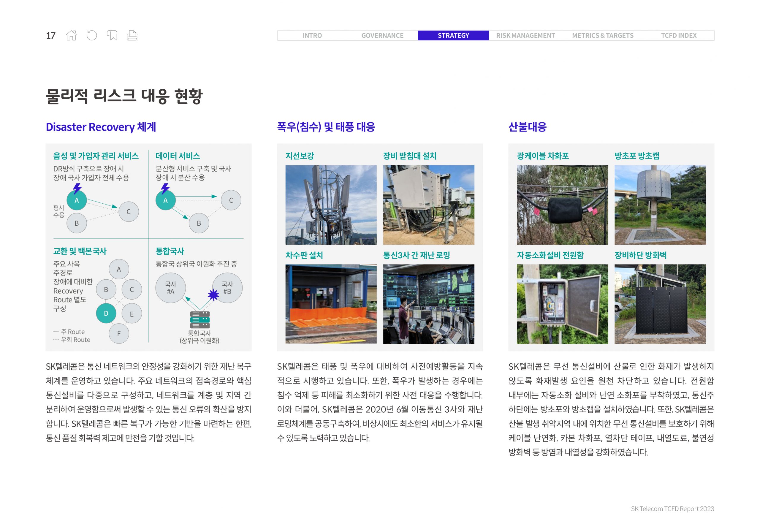This screenshot has width=760, height=532.
Task: Click the 국사 #B circle node
Action: click(227, 288)
